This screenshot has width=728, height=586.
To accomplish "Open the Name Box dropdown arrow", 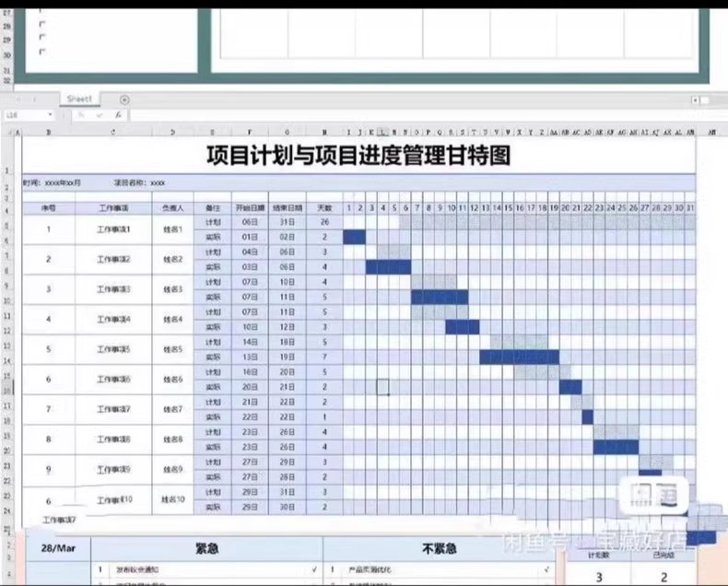I will click(50, 114).
